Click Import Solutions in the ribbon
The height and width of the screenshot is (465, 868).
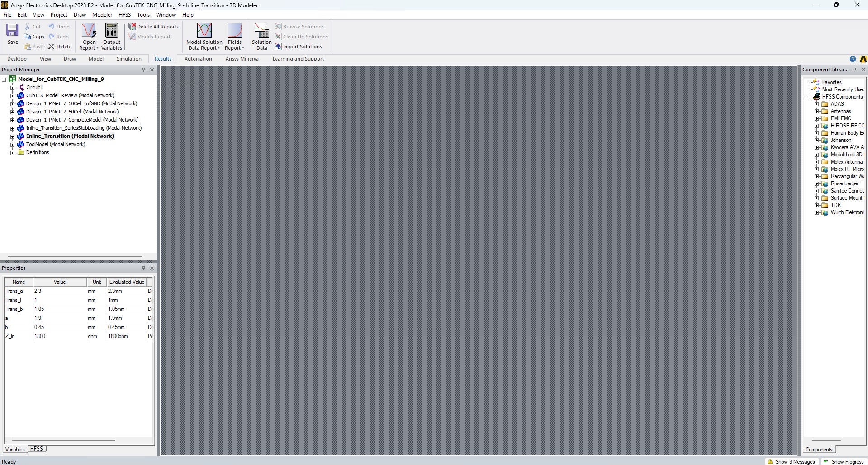point(299,47)
